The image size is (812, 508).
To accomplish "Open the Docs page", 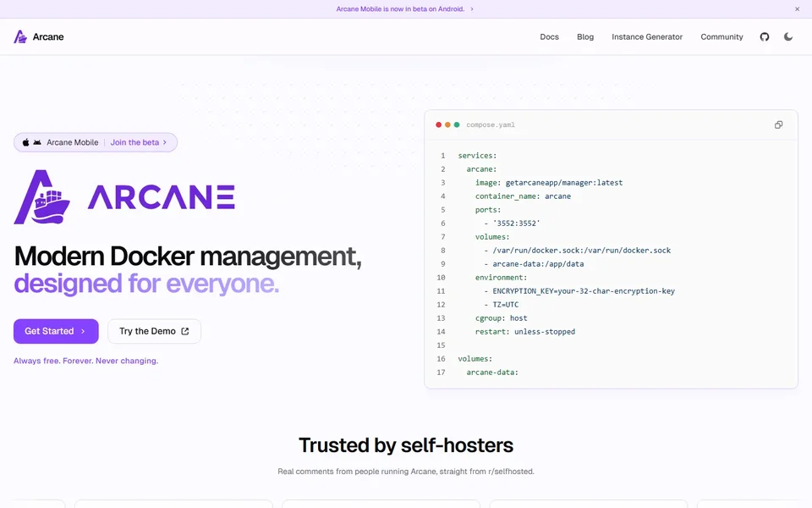I will 549,36.
